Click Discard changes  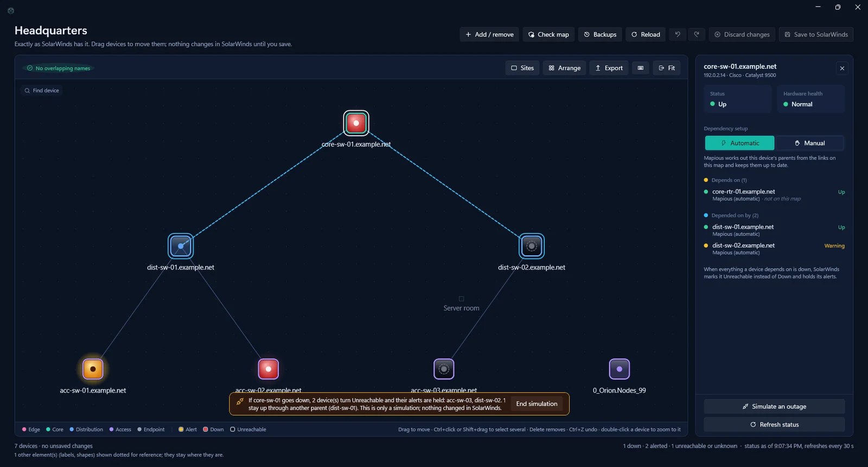pos(742,34)
